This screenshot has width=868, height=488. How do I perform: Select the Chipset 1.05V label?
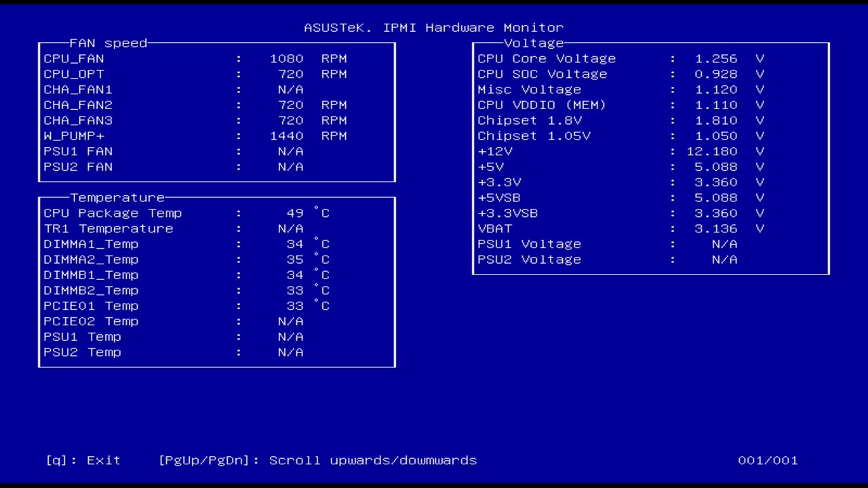(534, 137)
